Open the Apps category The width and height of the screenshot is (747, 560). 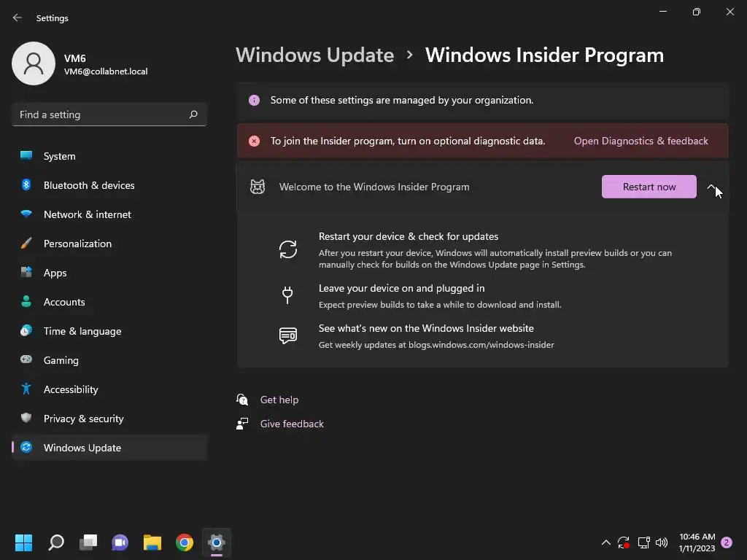109,273
